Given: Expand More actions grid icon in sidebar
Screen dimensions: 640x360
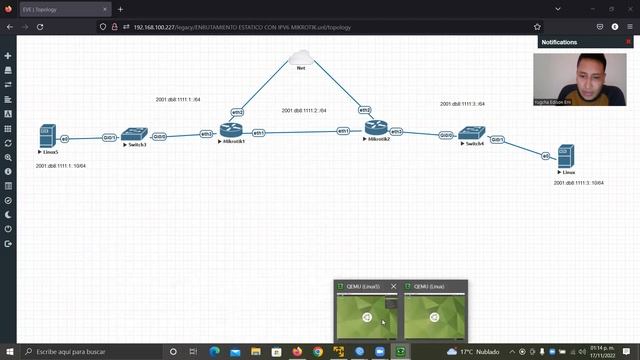Looking at the screenshot, I should click(8, 129).
